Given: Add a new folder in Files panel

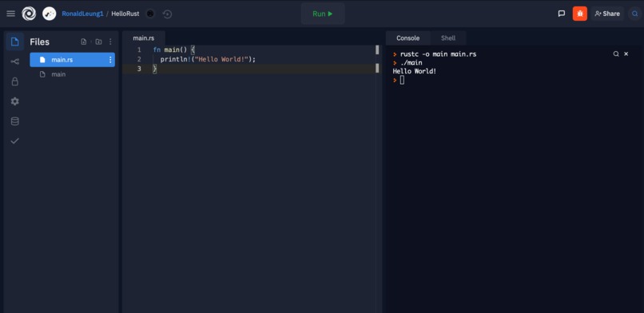Looking at the screenshot, I should pos(98,42).
